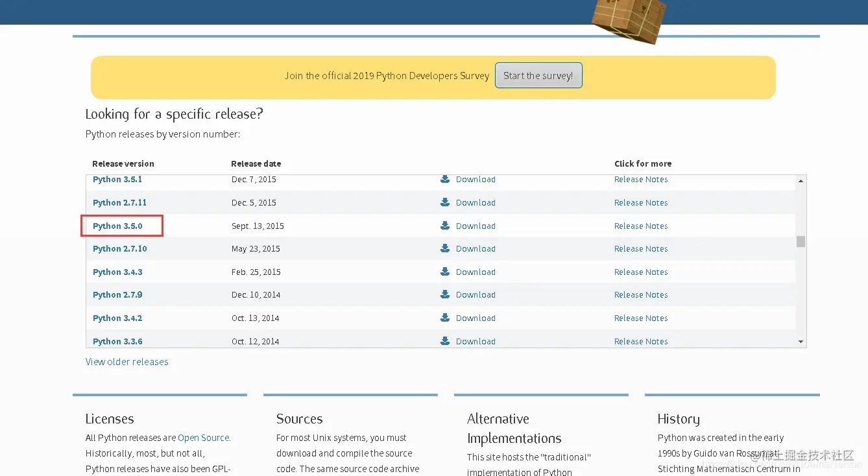Click the Sources section heading
868x476 pixels.
pyautogui.click(x=300, y=419)
